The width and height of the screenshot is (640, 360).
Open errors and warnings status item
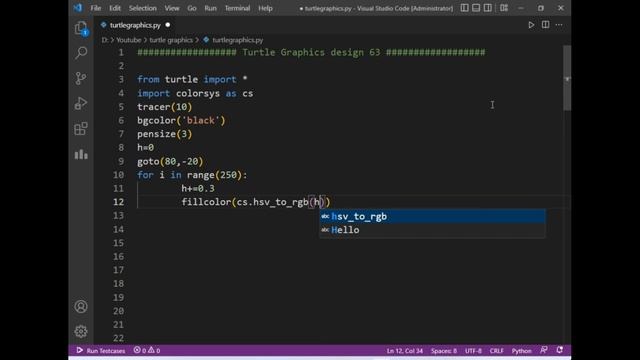coord(147,351)
